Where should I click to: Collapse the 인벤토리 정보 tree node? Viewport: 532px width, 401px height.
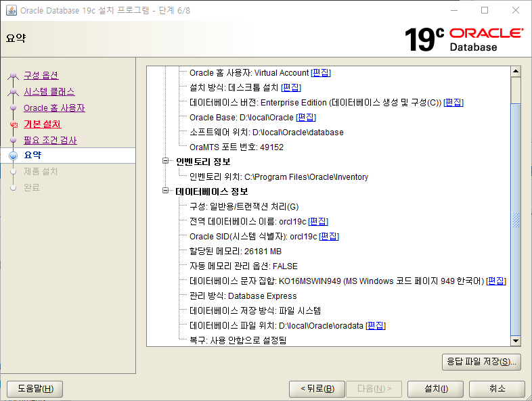(166, 161)
